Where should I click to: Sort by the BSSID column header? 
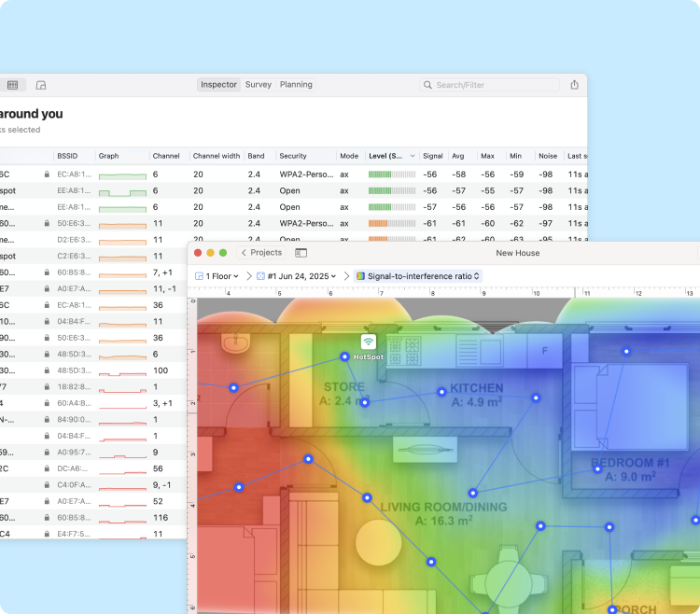tap(67, 156)
